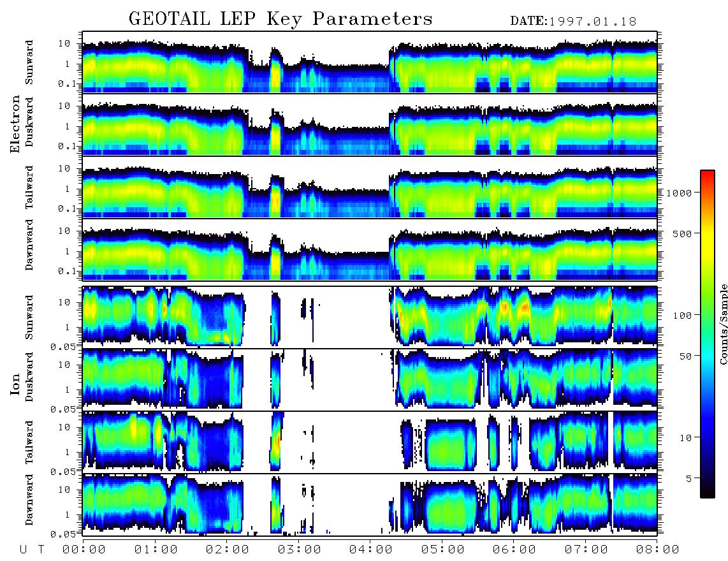Click the 'GEOTAIL LEP Key Parameters' title
Screen dimensions: 728x561
[x=280, y=19]
